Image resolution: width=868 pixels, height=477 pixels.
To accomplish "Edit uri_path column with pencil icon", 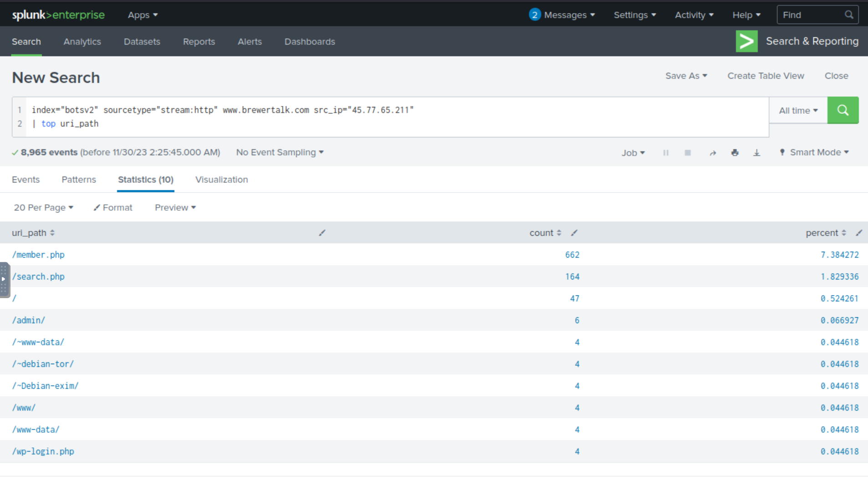I will coord(322,233).
